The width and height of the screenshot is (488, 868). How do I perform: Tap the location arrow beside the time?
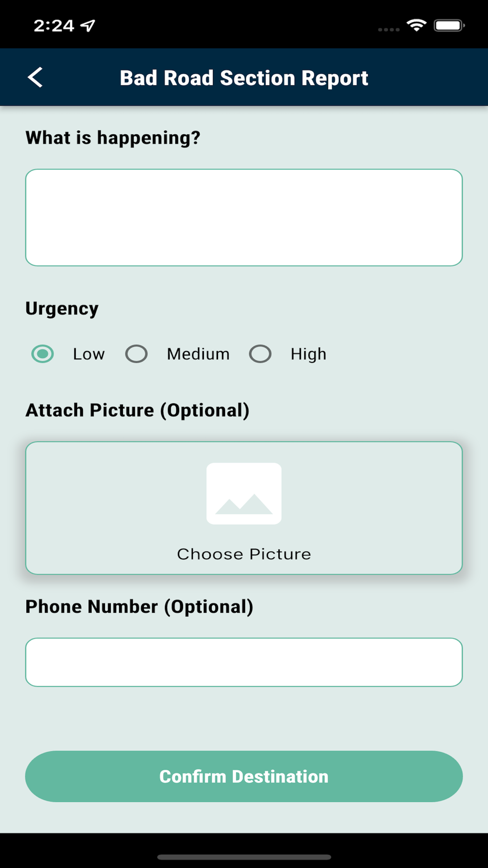[88, 25]
